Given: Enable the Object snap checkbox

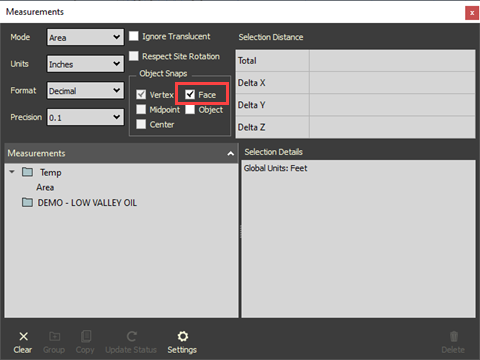Looking at the screenshot, I should [x=190, y=109].
